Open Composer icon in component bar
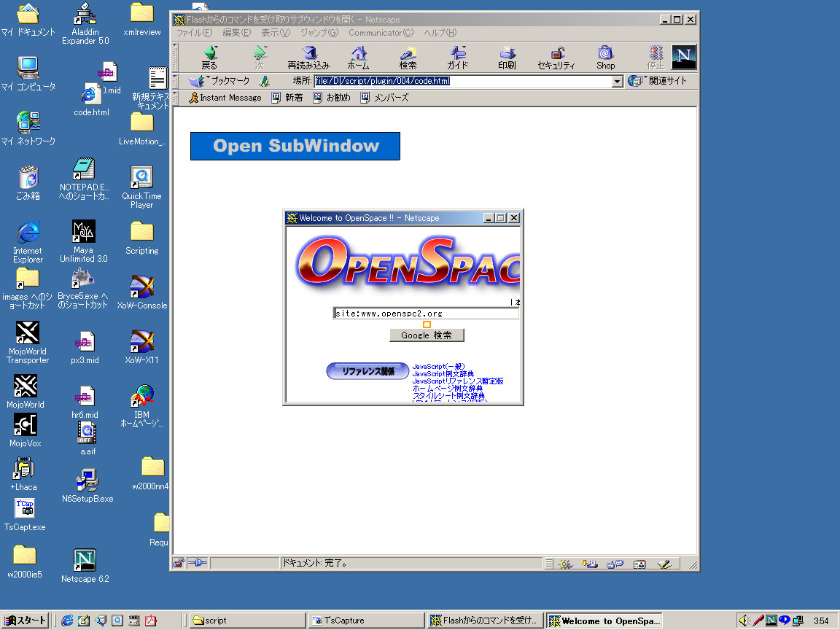Viewport: 840px width, 630px height. pos(664,564)
